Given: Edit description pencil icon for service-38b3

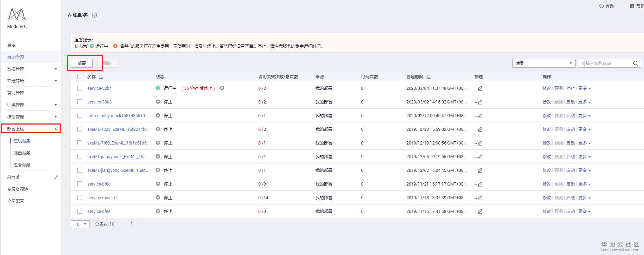Looking at the screenshot, I should coord(480,102).
